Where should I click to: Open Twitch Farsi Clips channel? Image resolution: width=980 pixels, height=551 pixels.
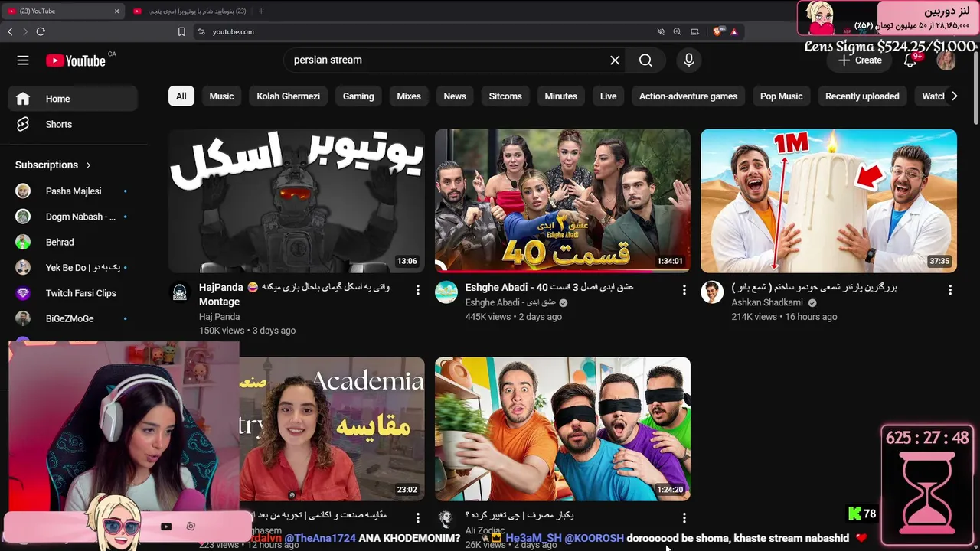pos(73,293)
